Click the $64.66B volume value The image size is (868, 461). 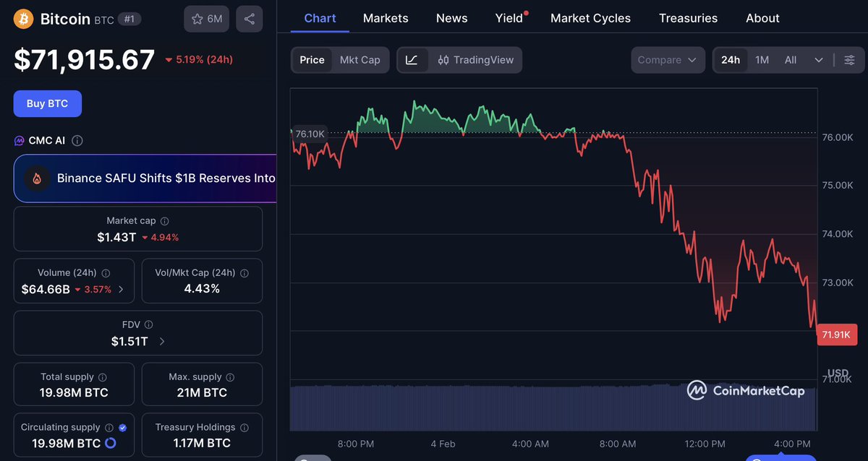(46, 289)
